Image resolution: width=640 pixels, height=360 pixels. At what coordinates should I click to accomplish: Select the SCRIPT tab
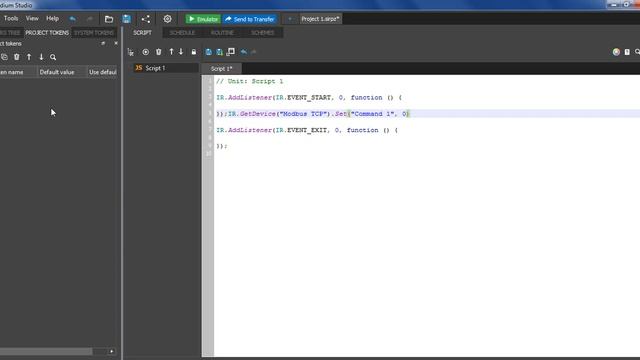(x=142, y=33)
